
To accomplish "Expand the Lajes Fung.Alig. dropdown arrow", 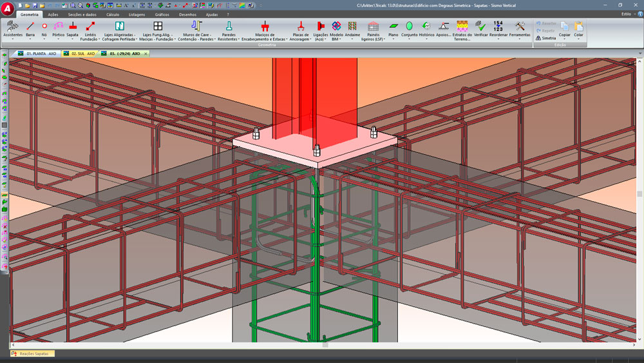I will pyautogui.click(x=175, y=39).
